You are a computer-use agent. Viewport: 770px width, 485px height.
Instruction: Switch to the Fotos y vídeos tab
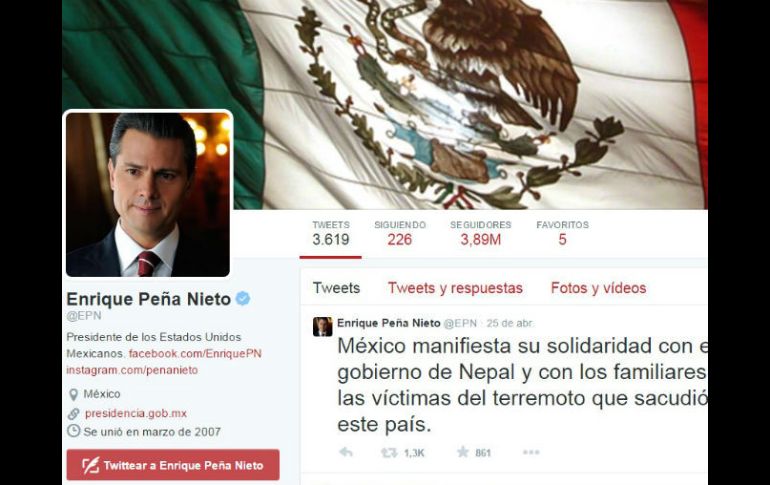pyautogui.click(x=598, y=288)
